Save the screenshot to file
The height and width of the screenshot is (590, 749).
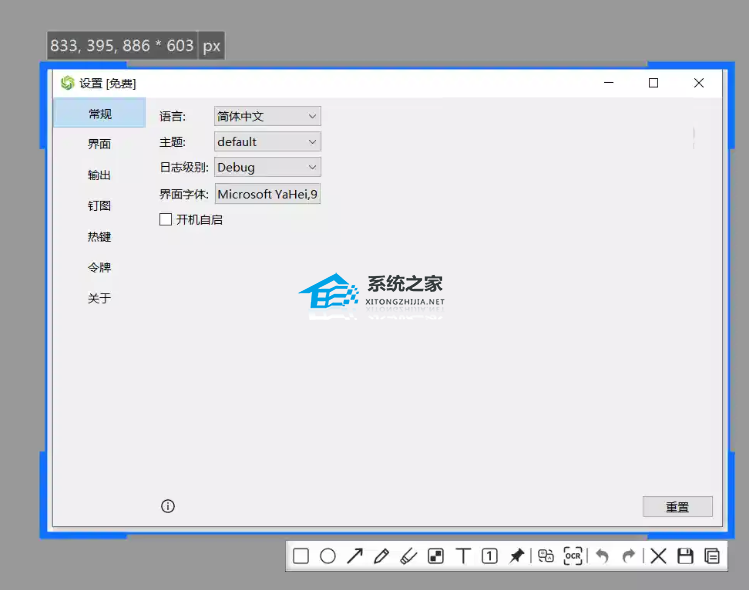685,557
